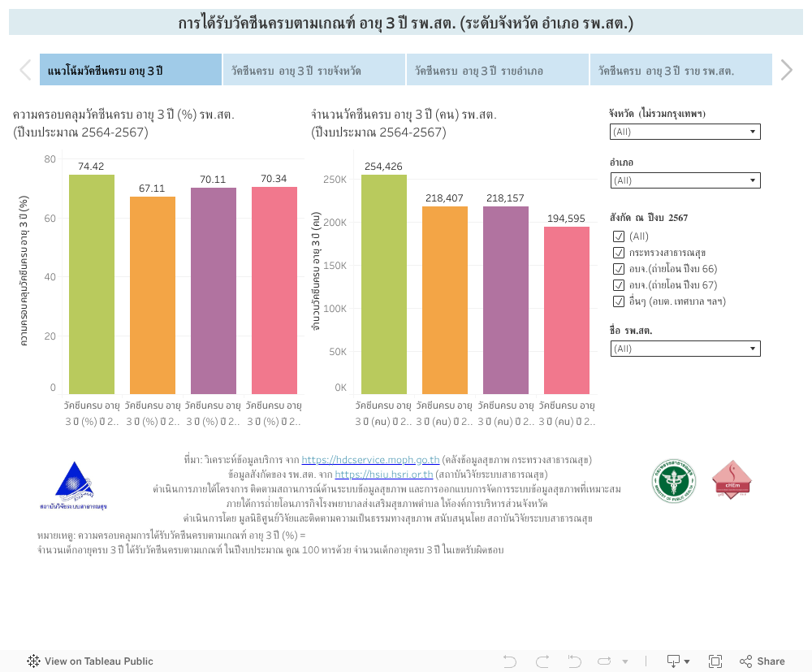Uncheck the (All) affiliation checkbox
The width and height of the screenshot is (812, 672).
point(619,236)
